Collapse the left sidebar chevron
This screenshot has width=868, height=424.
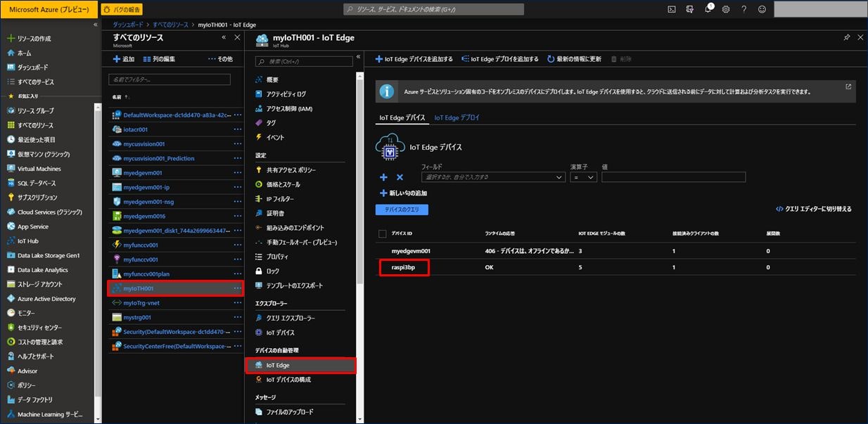point(96,25)
